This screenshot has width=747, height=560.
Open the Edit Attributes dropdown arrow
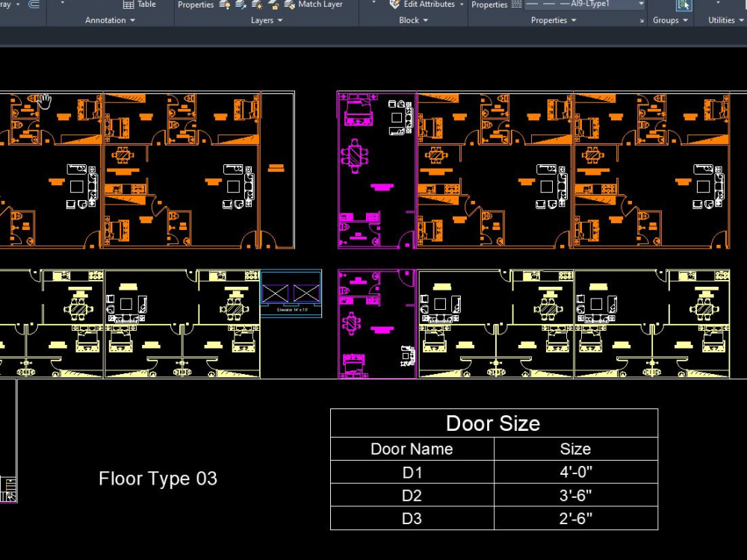(462, 4)
